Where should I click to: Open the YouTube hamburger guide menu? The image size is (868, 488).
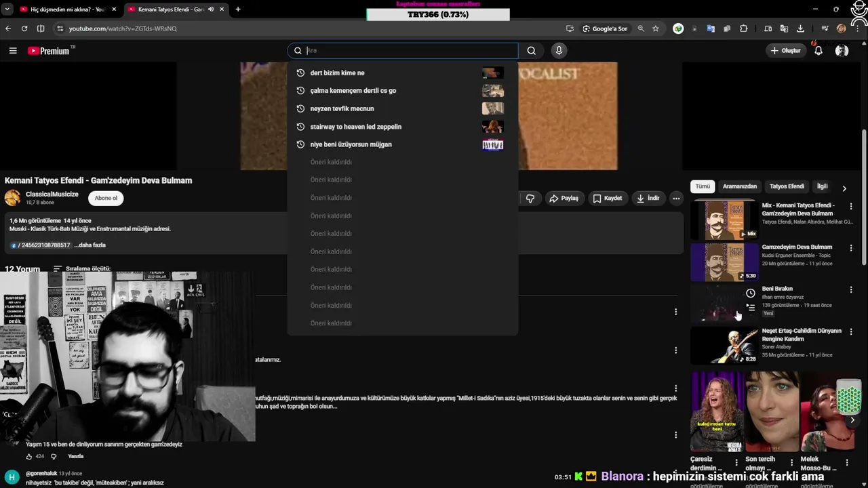click(x=13, y=51)
